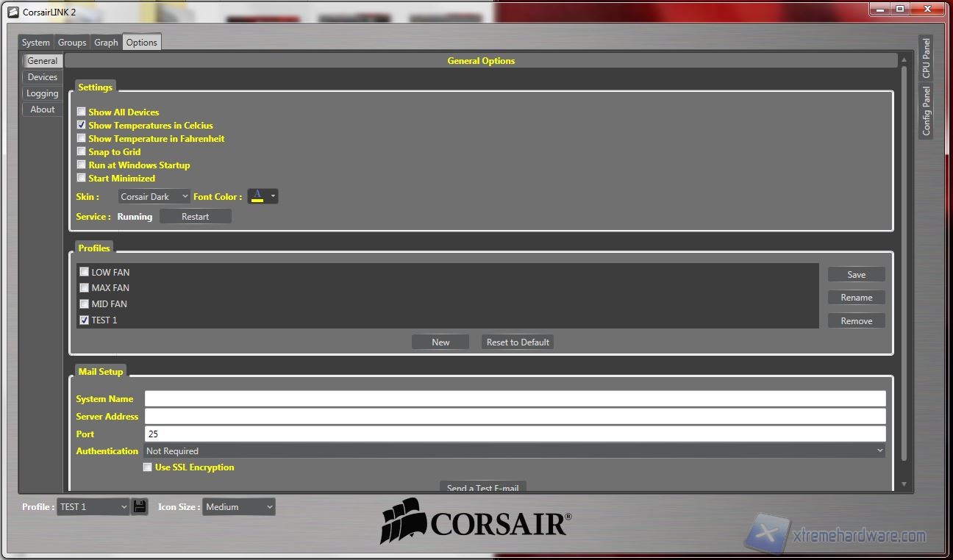The image size is (953, 560).
Task: Tick Use SSL Encryption checkbox
Action: point(148,467)
